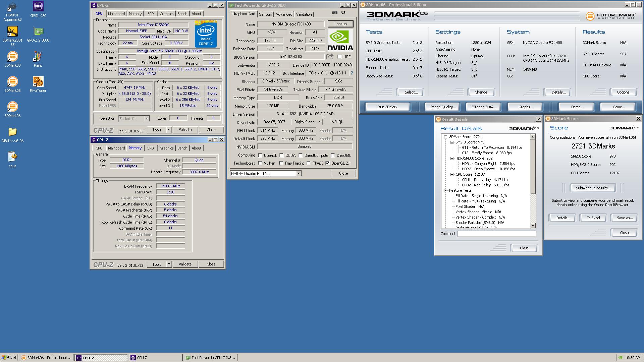Click Futuremark Corporation logo
This screenshot has height=362, width=644.
(611, 16)
